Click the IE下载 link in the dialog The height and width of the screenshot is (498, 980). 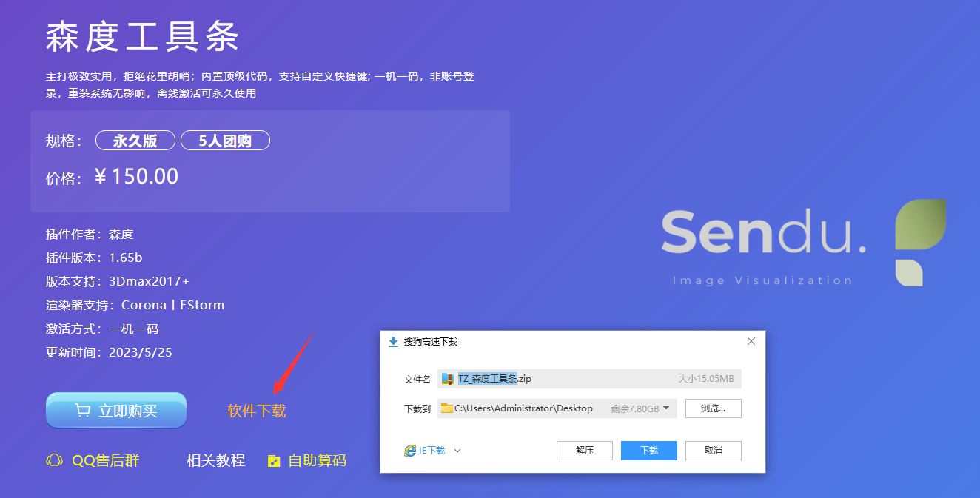click(x=432, y=450)
